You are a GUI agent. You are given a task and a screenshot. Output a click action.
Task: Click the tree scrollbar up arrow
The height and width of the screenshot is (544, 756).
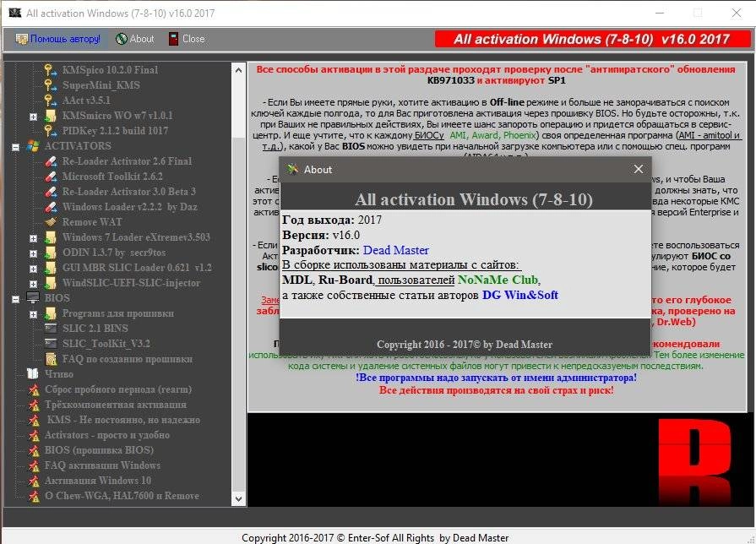(239, 70)
